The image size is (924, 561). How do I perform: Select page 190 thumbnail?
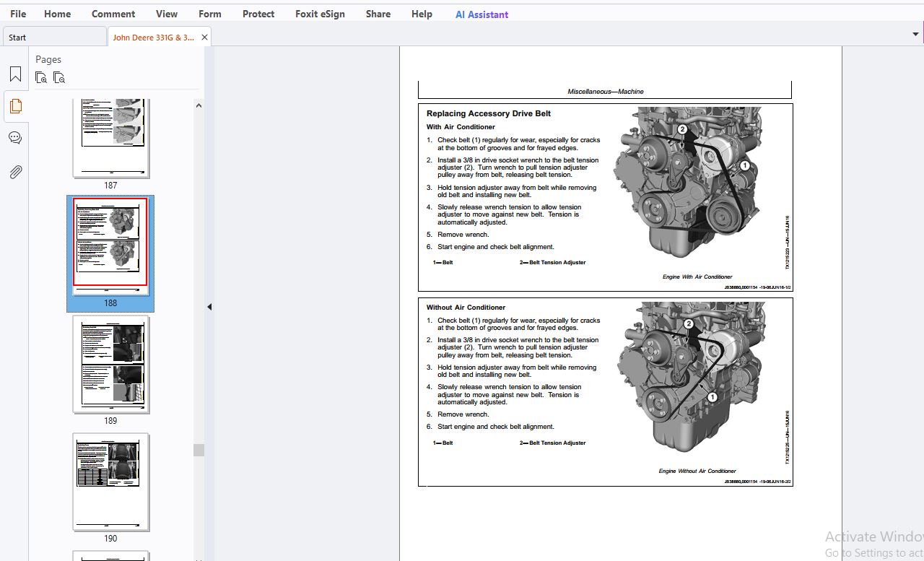(110, 482)
